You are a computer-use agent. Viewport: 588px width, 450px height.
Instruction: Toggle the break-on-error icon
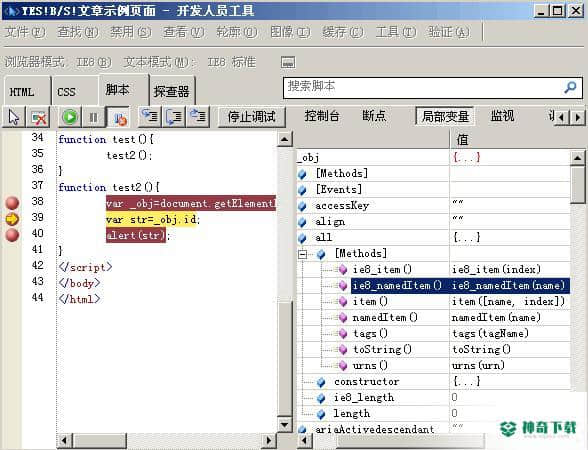point(118,117)
